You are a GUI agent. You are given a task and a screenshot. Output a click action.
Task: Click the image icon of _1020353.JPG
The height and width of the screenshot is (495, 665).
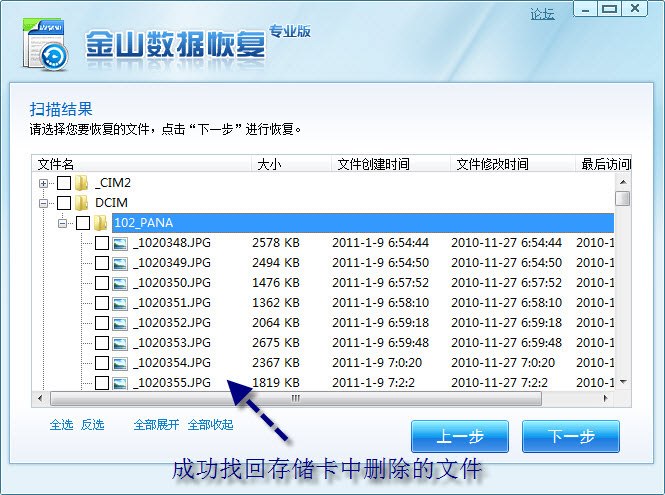(x=120, y=343)
